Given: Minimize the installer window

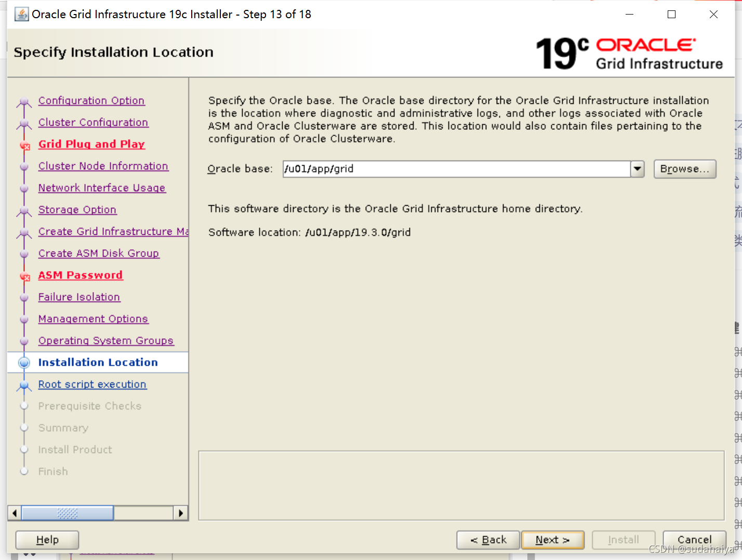Looking at the screenshot, I should click(x=630, y=14).
